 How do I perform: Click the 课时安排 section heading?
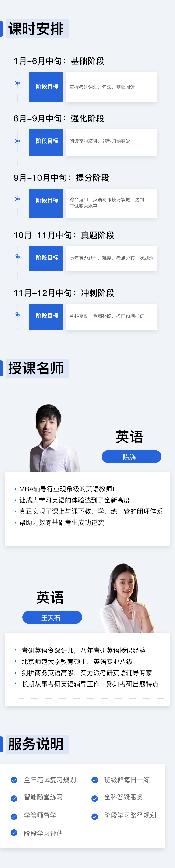(x=36, y=29)
